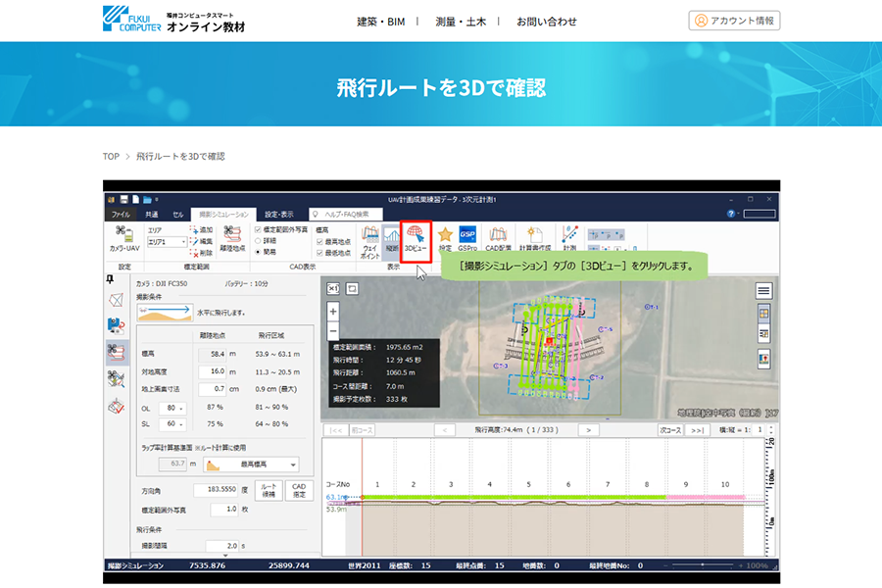Launch the GSPro export tool
882x588 pixels.
[468, 238]
